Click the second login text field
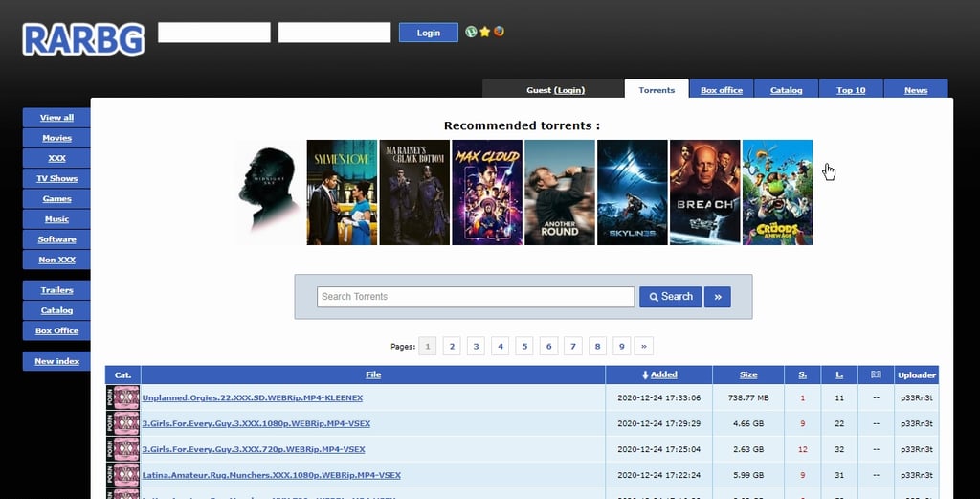 334,33
